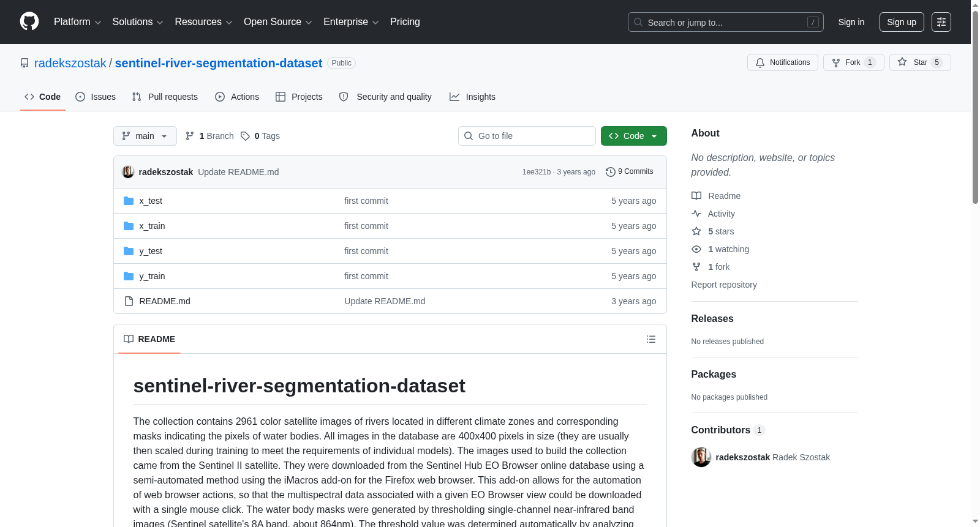
Task: Open the green Code dropdown button
Action: pyautogui.click(x=634, y=136)
